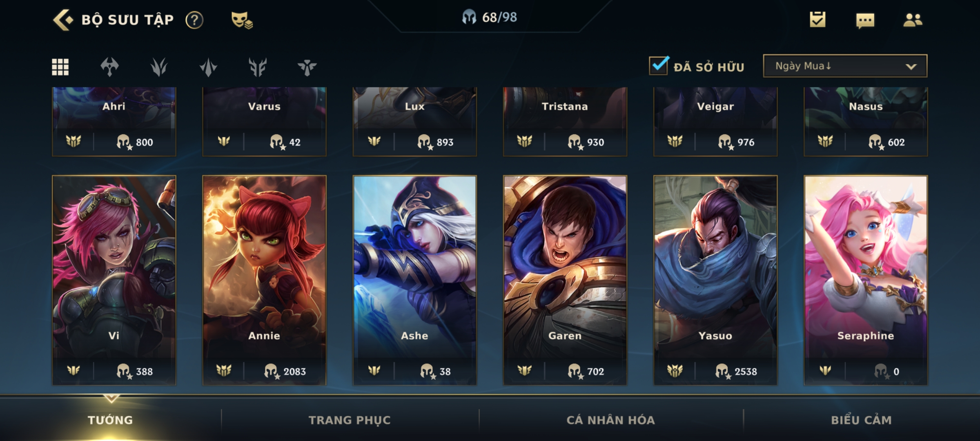
Task: Open the friends list icon
Action: pyautogui.click(x=913, y=20)
